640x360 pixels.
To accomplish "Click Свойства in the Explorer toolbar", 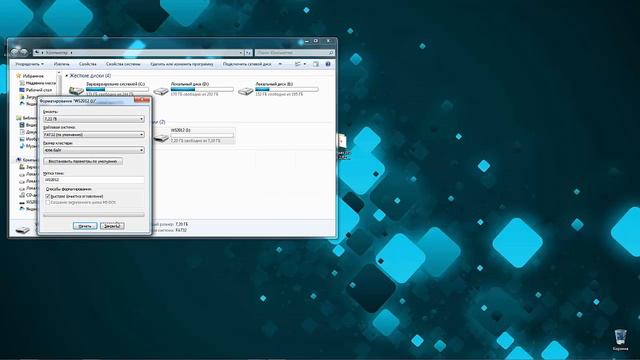I will 88,64.
